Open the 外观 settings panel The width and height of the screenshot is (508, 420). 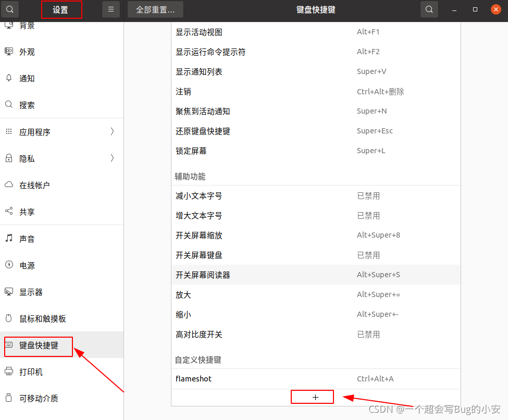pos(61,52)
